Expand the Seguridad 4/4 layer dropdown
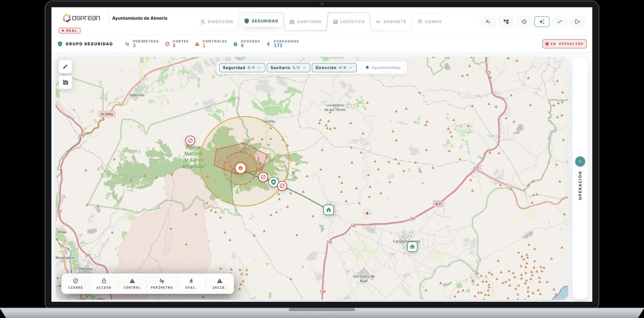 [x=242, y=68]
